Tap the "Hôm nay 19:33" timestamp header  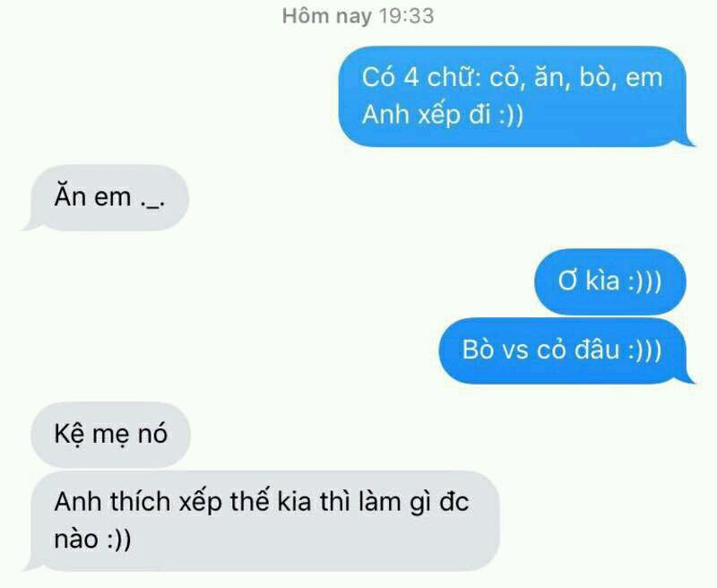click(x=358, y=17)
